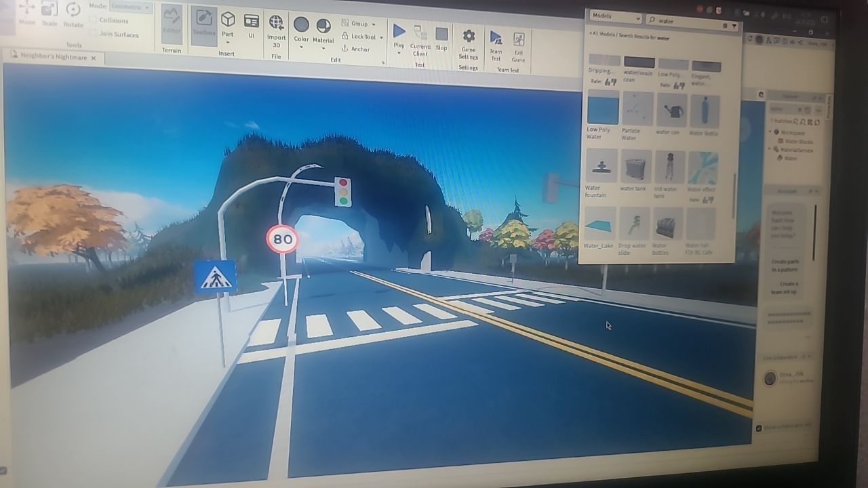The image size is (868, 488).
Task: Toggle Anchor on selected part
Action: [356, 49]
